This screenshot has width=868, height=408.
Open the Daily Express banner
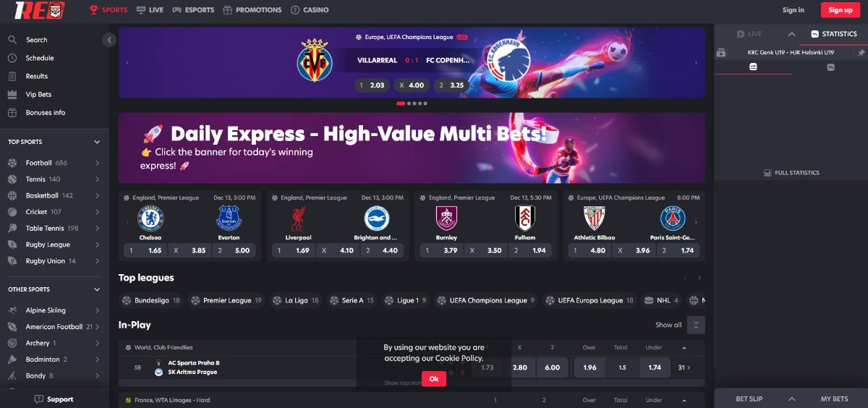pyautogui.click(x=412, y=148)
